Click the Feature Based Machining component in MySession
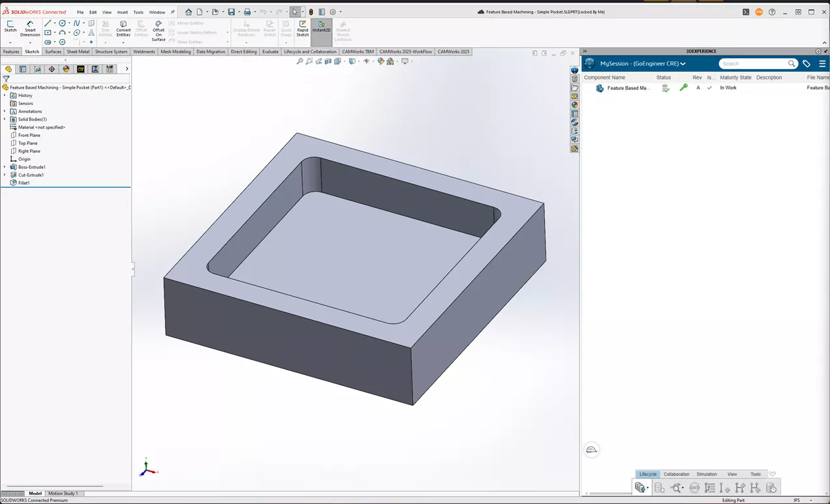This screenshot has height=504, width=830. coord(628,87)
